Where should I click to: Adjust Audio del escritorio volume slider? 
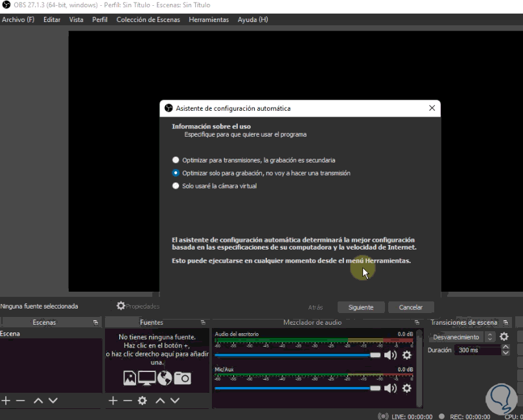(x=297, y=355)
